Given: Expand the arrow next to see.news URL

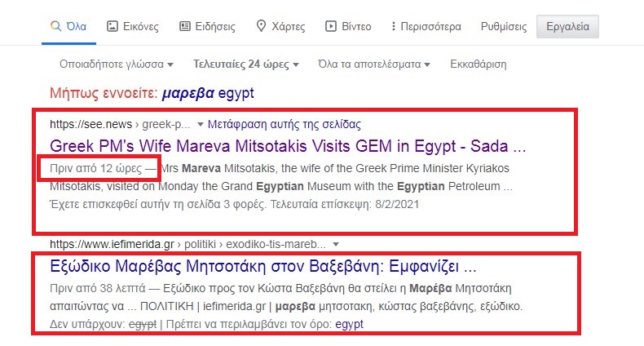Looking at the screenshot, I should pyautogui.click(x=200, y=124).
